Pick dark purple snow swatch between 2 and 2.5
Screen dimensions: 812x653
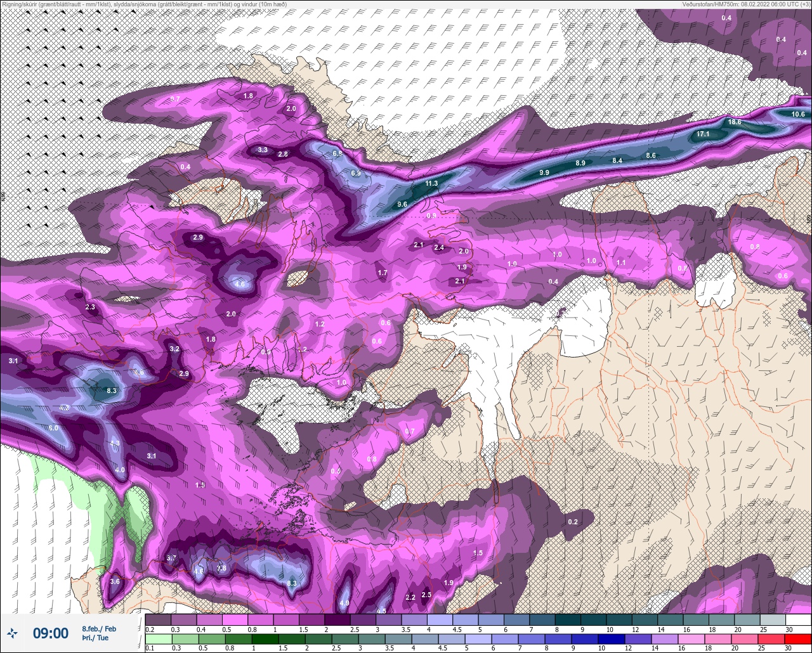click(x=337, y=619)
